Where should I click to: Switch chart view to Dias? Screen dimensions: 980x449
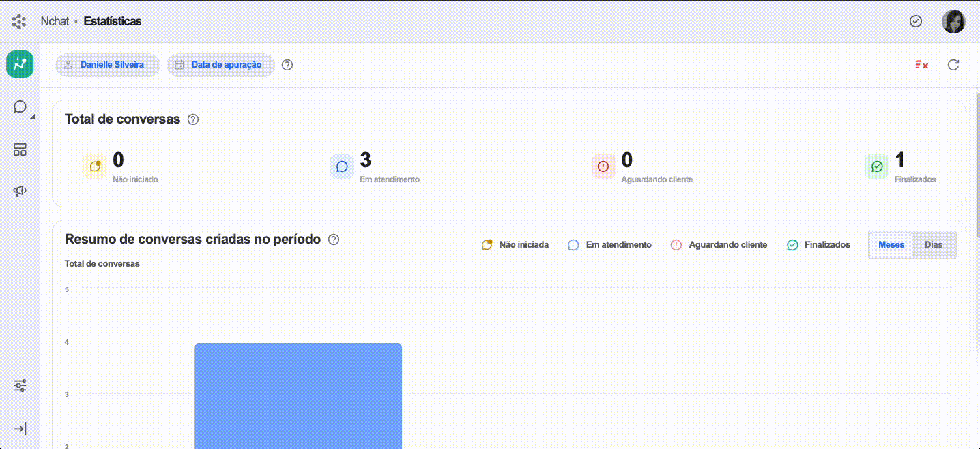tap(934, 245)
